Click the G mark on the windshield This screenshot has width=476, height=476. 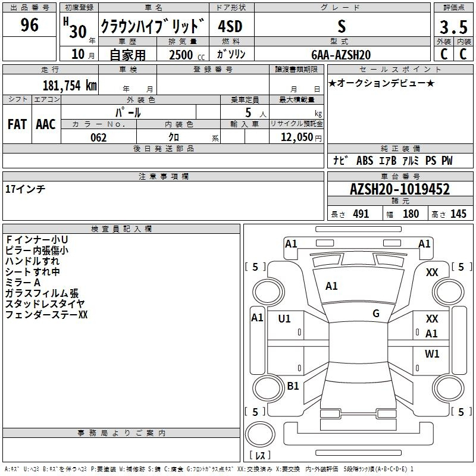point(376,314)
